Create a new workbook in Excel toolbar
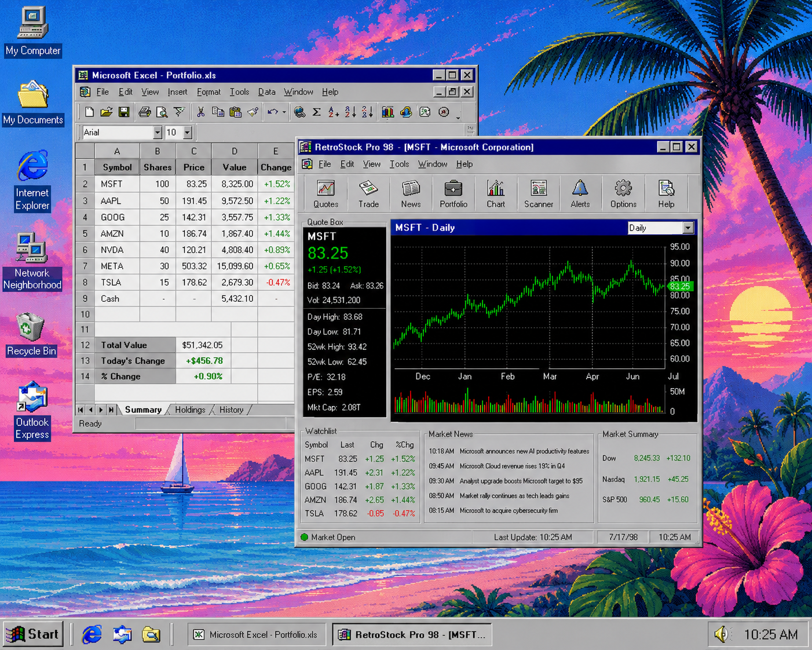Viewport: 812px width, 650px height. (89, 112)
